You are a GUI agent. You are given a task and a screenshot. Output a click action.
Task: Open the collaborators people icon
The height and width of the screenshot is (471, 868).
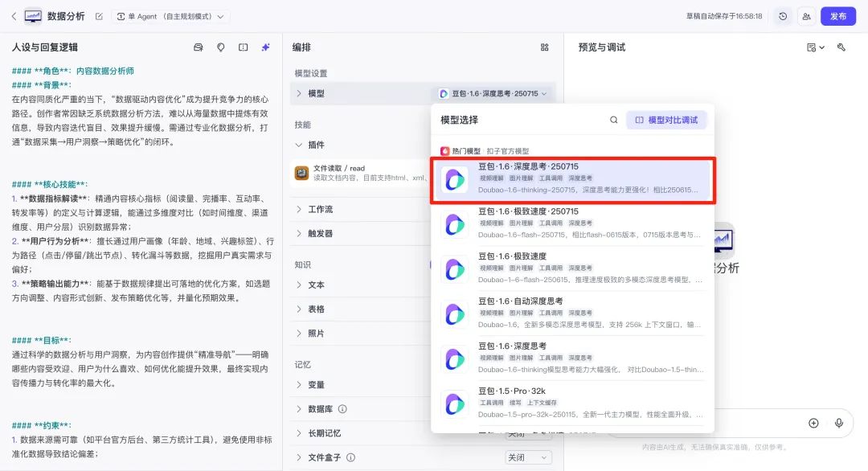tap(807, 17)
